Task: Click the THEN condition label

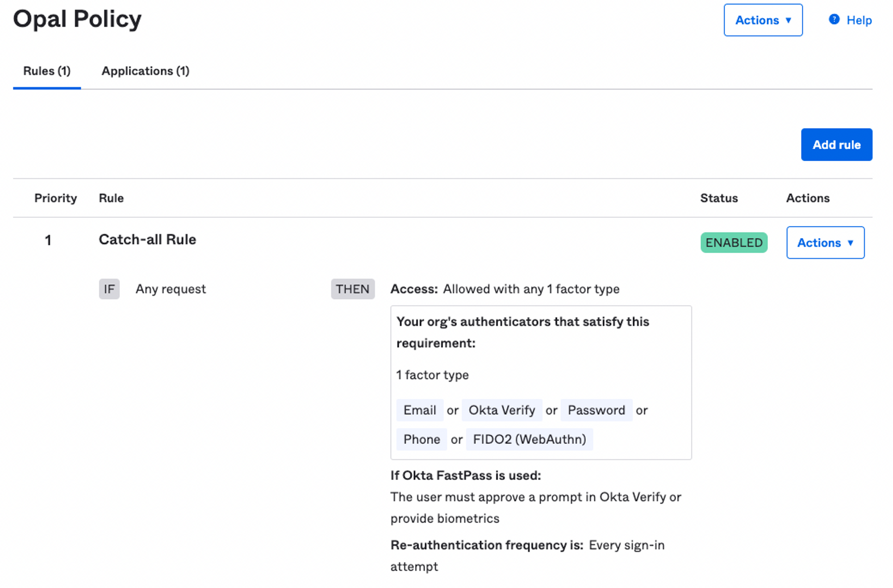Action: [x=352, y=289]
